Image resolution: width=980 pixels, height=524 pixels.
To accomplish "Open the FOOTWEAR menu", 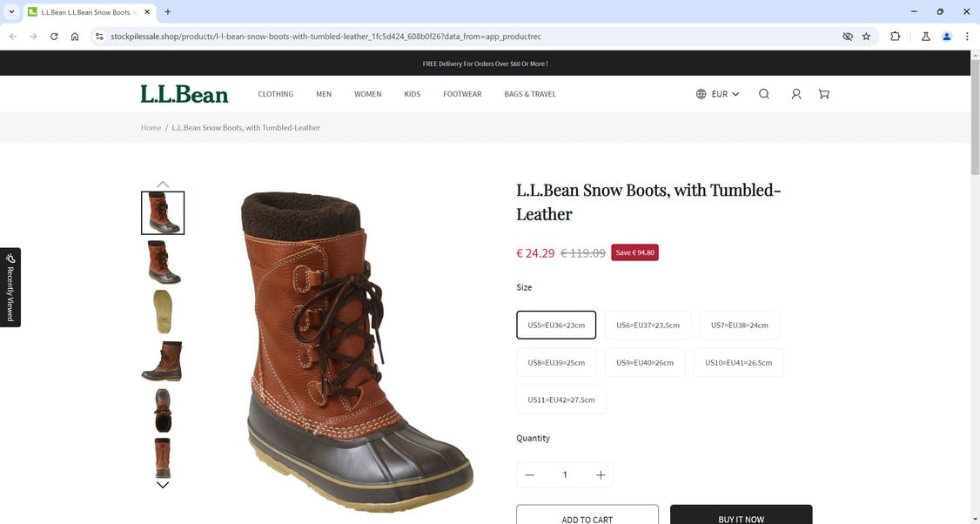I will [462, 93].
